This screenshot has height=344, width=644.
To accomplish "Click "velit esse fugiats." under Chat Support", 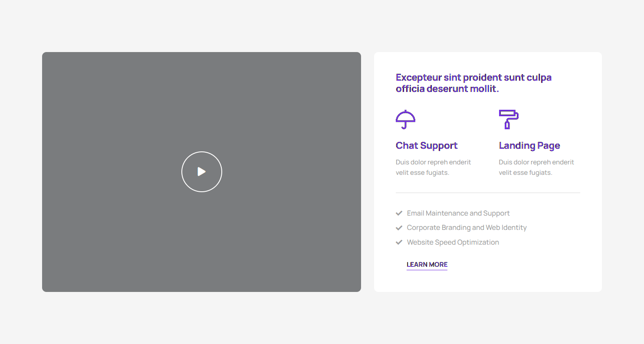I will click(x=422, y=173).
